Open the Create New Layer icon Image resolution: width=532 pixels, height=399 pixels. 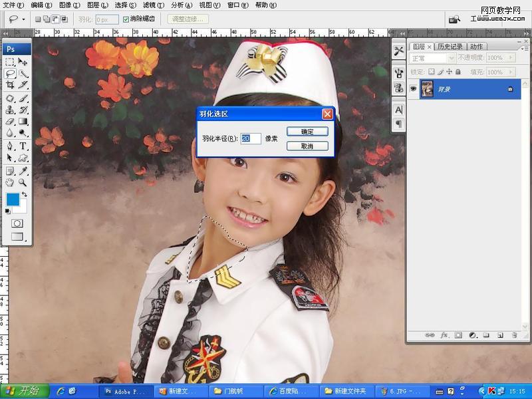pyautogui.click(x=500, y=335)
